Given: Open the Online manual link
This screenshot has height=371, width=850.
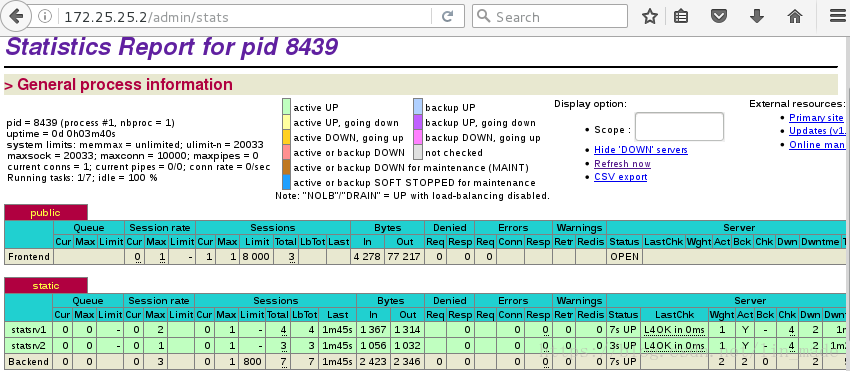Looking at the screenshot, I should click(817, 144).
